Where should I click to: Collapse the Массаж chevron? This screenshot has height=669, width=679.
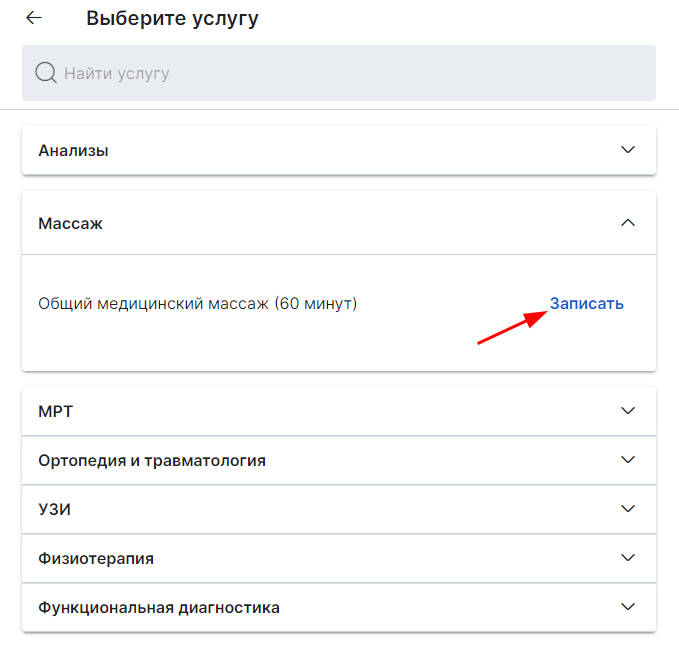(627, 223)
